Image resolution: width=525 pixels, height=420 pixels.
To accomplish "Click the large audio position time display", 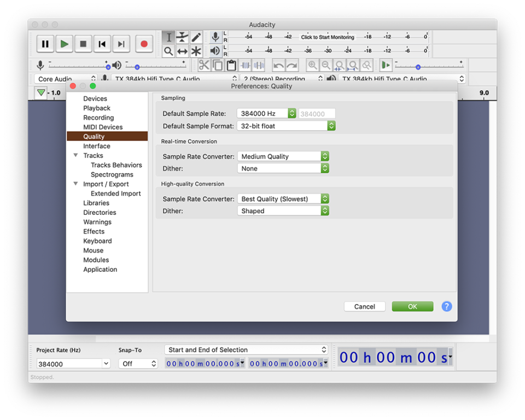I will (x=395, y=357).
